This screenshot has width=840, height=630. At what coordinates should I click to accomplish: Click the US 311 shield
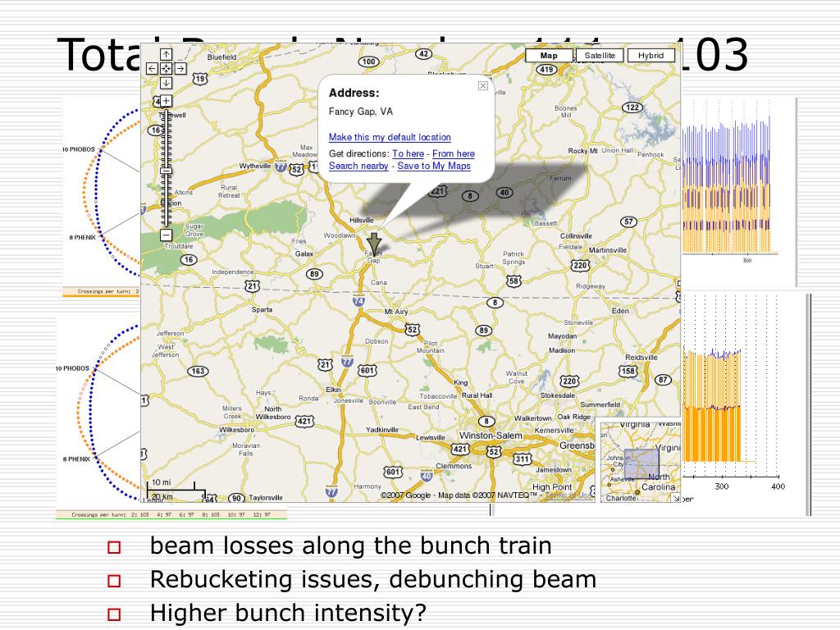coord(523,459)
